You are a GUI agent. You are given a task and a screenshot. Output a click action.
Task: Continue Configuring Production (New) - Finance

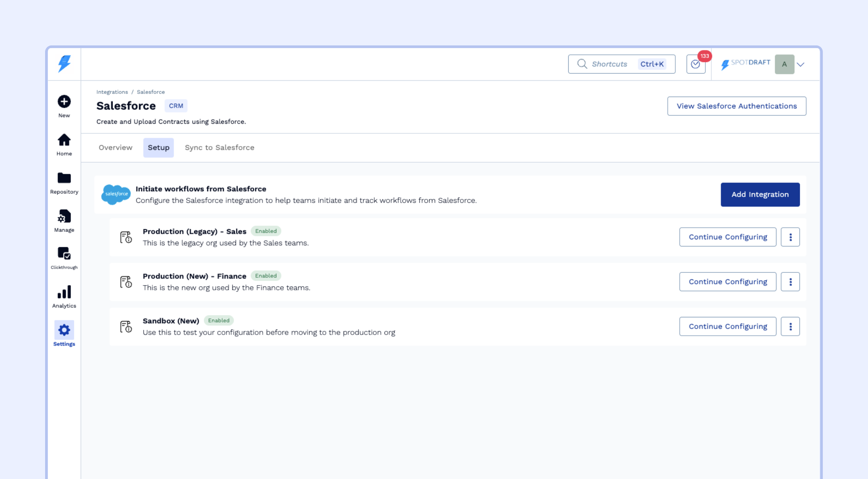tap(728, 282)
